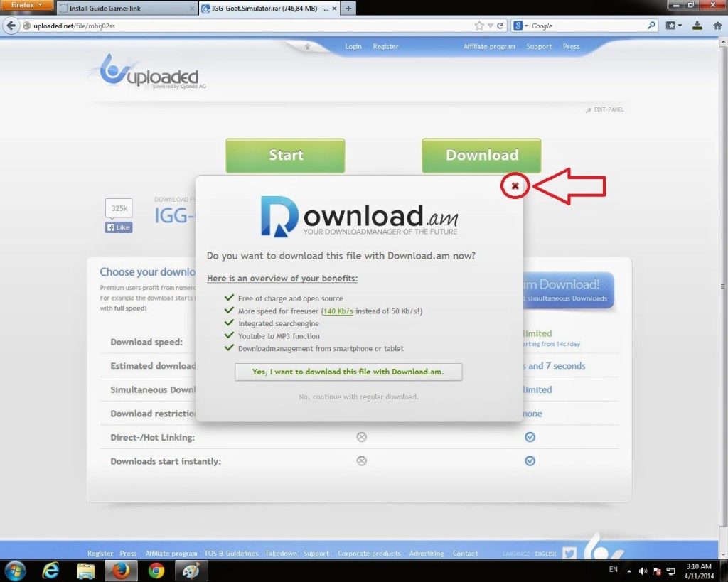Close the 'Install Guide Game: link' tab

point(192,9)
